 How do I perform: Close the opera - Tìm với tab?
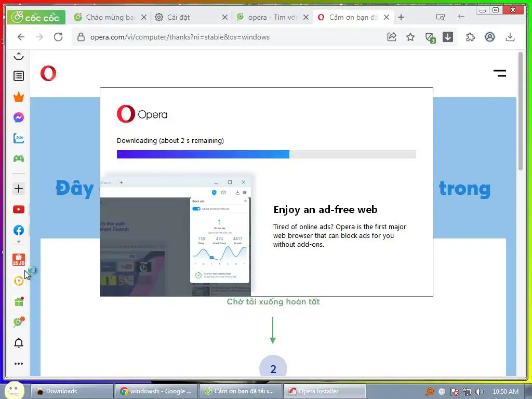point(305,17)
